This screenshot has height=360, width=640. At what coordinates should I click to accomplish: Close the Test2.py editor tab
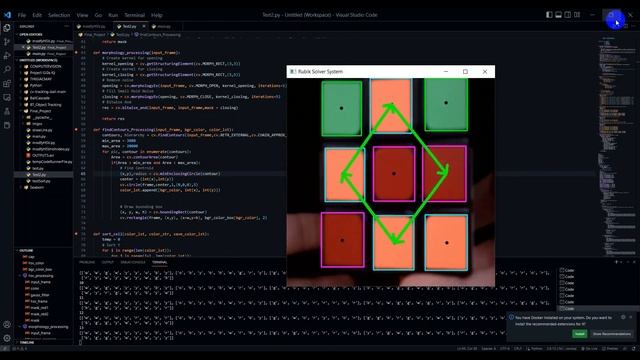click(144, 27)
